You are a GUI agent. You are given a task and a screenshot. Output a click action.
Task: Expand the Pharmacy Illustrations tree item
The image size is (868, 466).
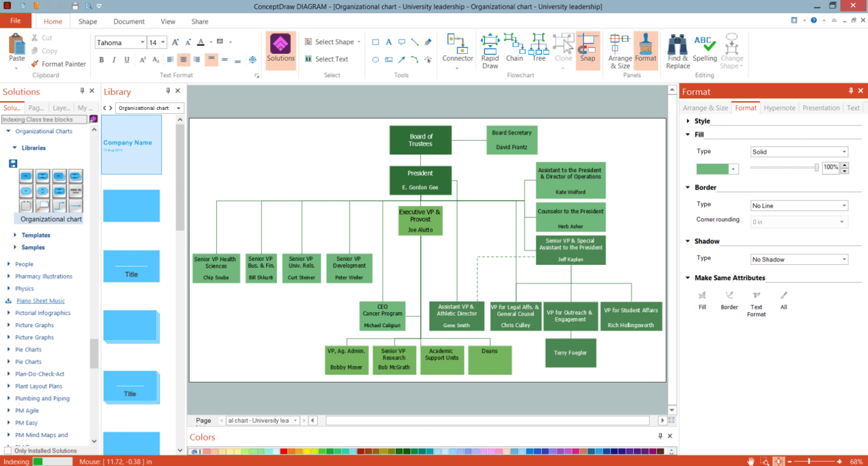coord(9,276)
